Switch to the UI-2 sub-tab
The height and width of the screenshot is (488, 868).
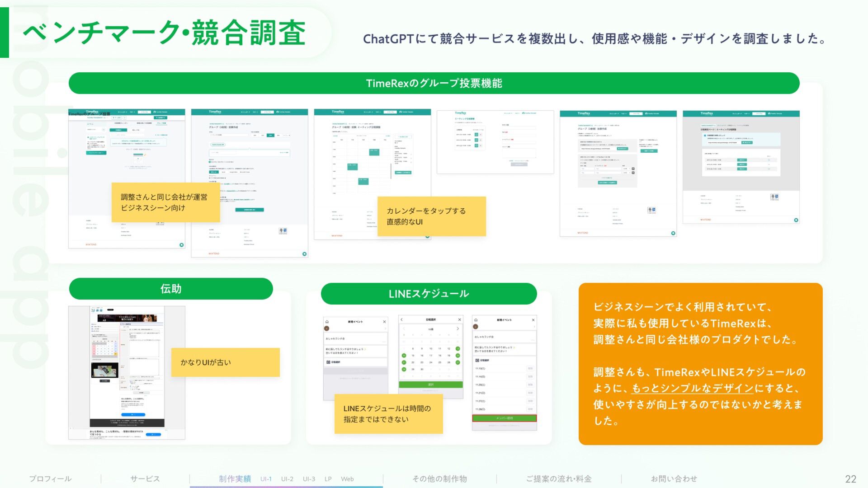pyautogui.click(x=287, y=479)
